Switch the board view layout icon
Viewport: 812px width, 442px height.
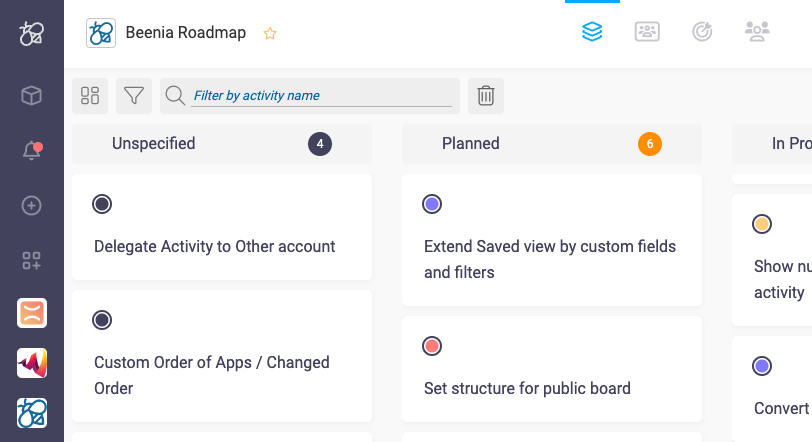pyautogui.click(x=90, y=96)
